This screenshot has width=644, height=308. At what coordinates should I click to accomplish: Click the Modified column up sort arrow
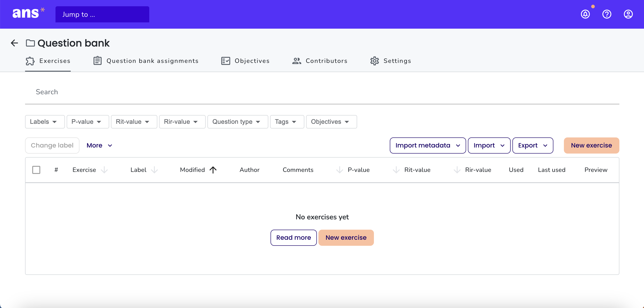point(213,170)
